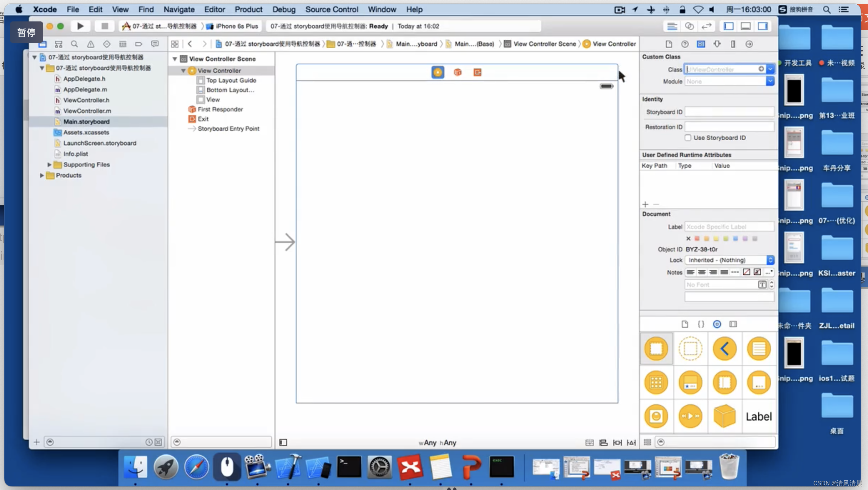
Task: Expand the 07-通过 storyboard project folder
Action: (41, 67)
